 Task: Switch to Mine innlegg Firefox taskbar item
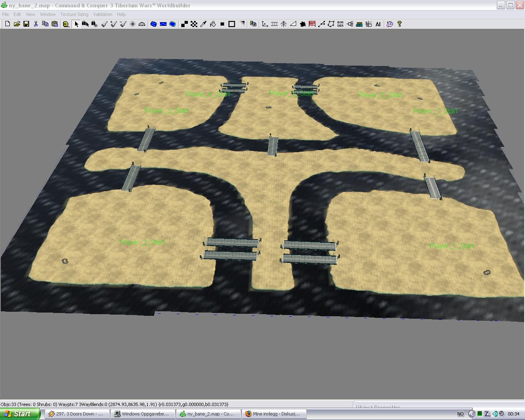[274, 414]
